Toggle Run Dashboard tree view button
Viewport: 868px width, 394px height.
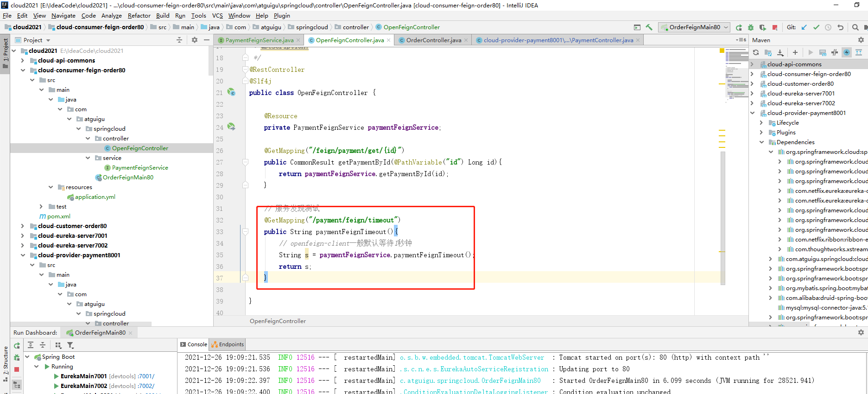[17, 385]
